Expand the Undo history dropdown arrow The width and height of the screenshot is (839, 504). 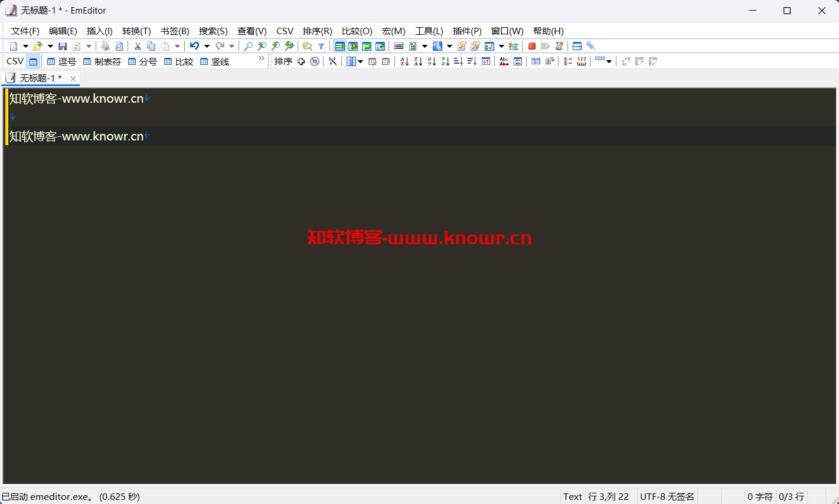pyautogui.click(x=207, y=46)
